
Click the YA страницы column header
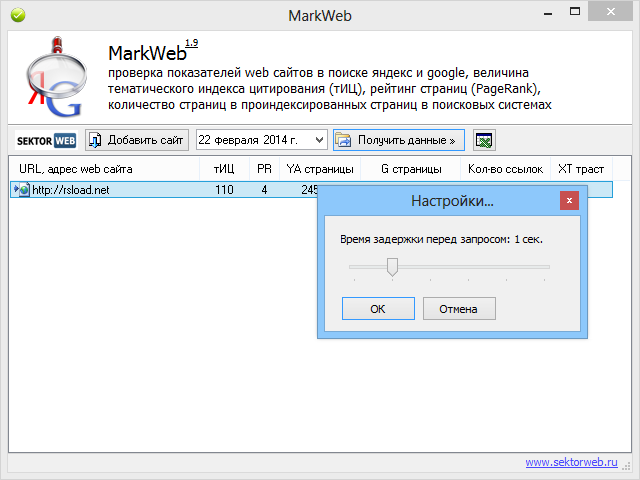pyautogui.click(x=320, y=169)
